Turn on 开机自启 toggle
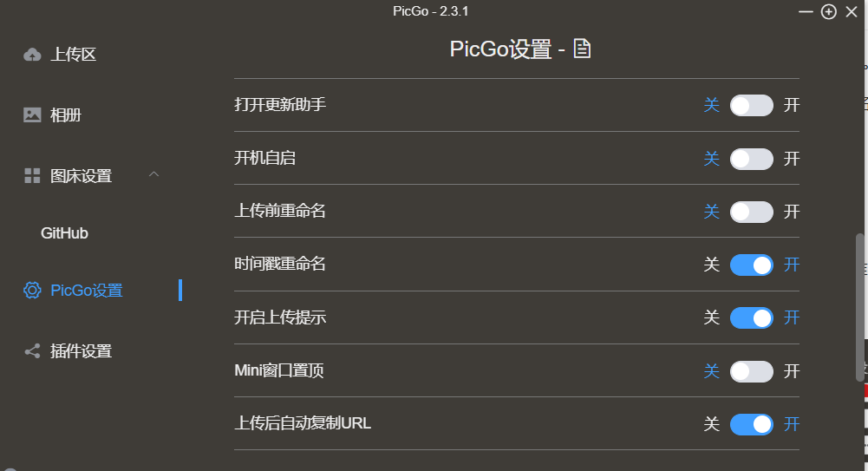Viewport: 868px width, 471px height. tap(751, 159)
